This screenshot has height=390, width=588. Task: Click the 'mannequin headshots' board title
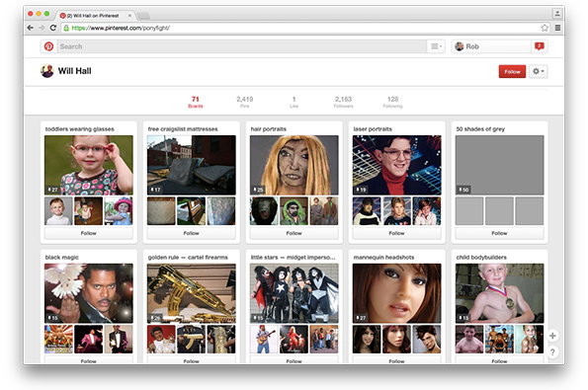(383, 257)
